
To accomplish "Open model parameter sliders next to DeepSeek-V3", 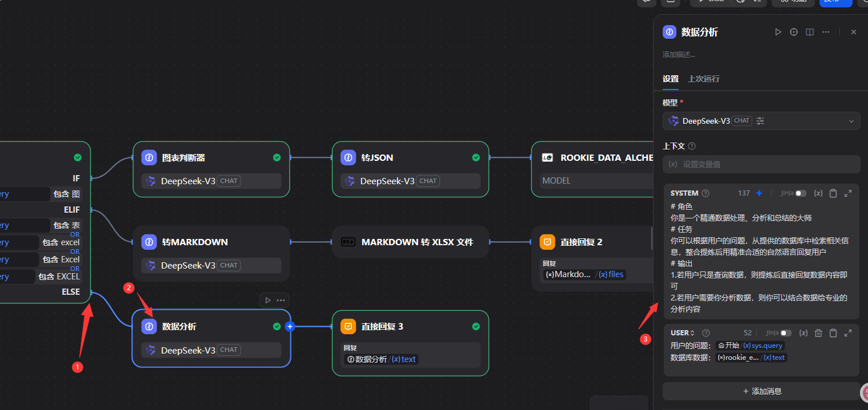I will click(x=760, y=121).
